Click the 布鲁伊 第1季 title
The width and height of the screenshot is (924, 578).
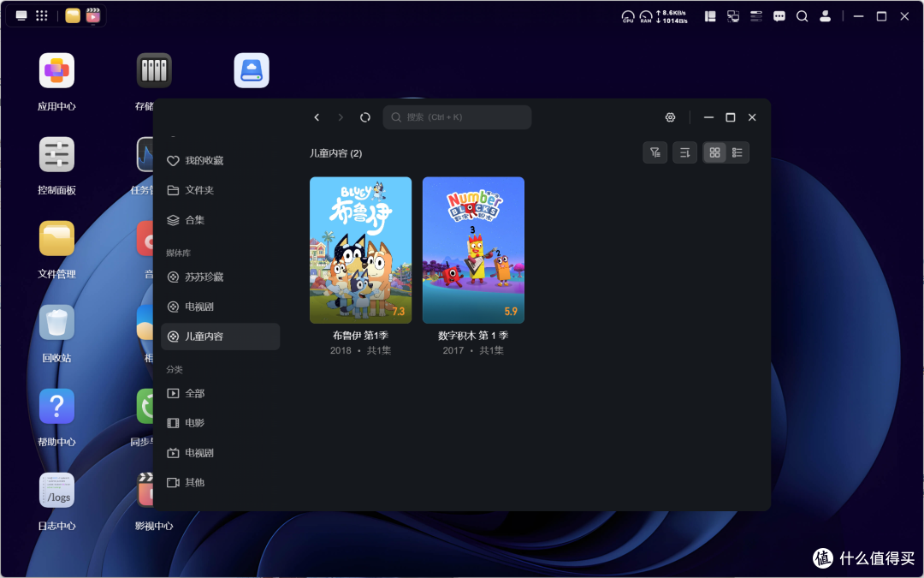point(361,336)
